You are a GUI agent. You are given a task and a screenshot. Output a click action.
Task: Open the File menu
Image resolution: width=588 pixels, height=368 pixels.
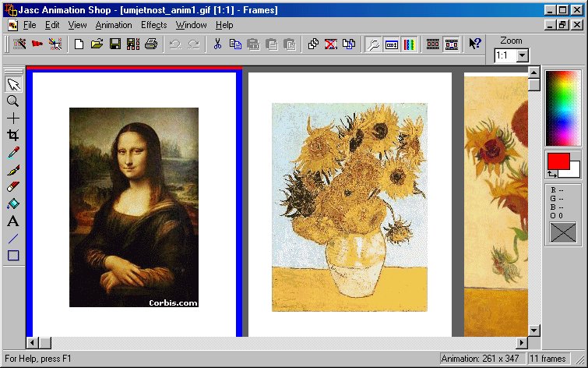tap(30, 25)
